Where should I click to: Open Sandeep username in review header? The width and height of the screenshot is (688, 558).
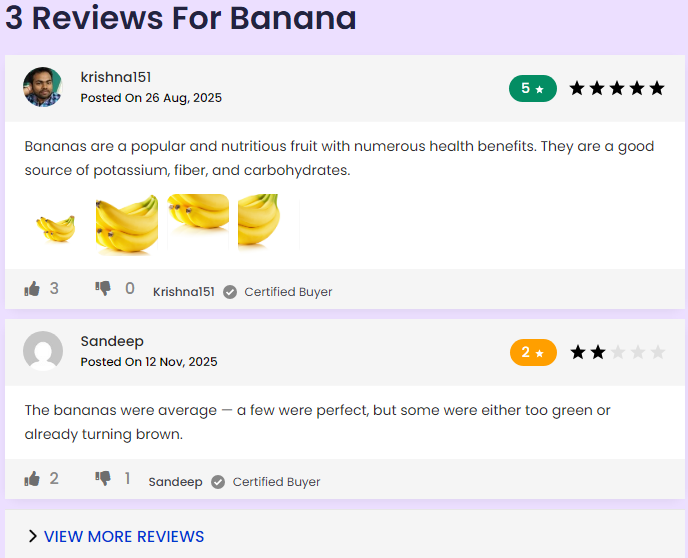tap(112, 341)
